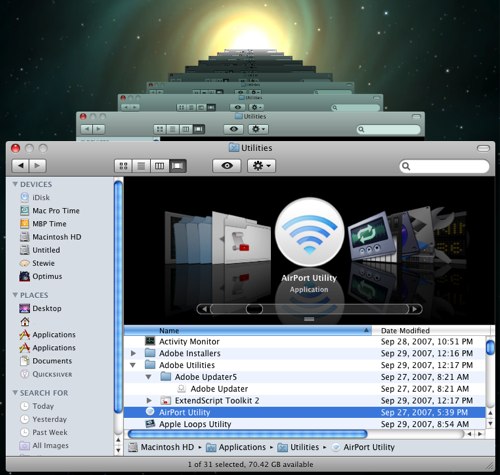Select the Untitled volume in sidebar
500x475 pixels.
40,250
